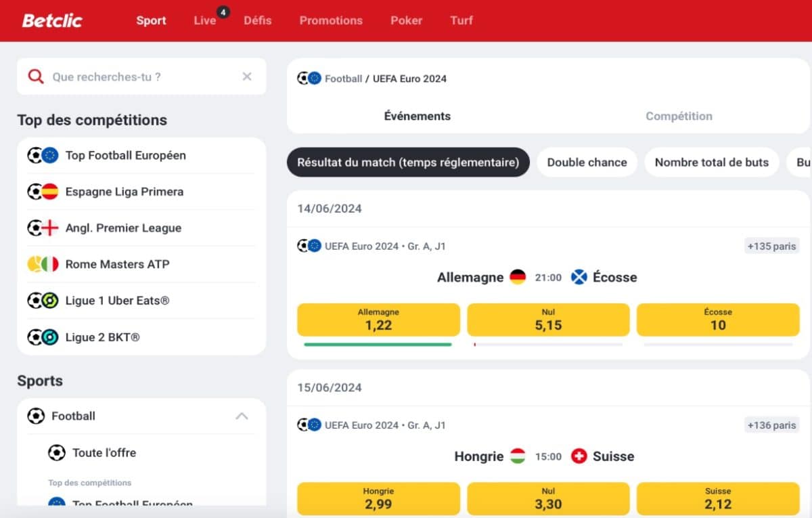This screenshot has width=812, height=518.
Task: Click the 21:00 kickoff time
Action: tap(548, 278)
